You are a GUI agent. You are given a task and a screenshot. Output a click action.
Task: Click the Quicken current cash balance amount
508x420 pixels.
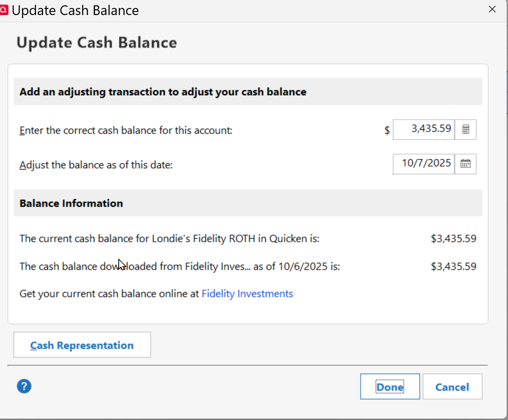pos(453,239)
